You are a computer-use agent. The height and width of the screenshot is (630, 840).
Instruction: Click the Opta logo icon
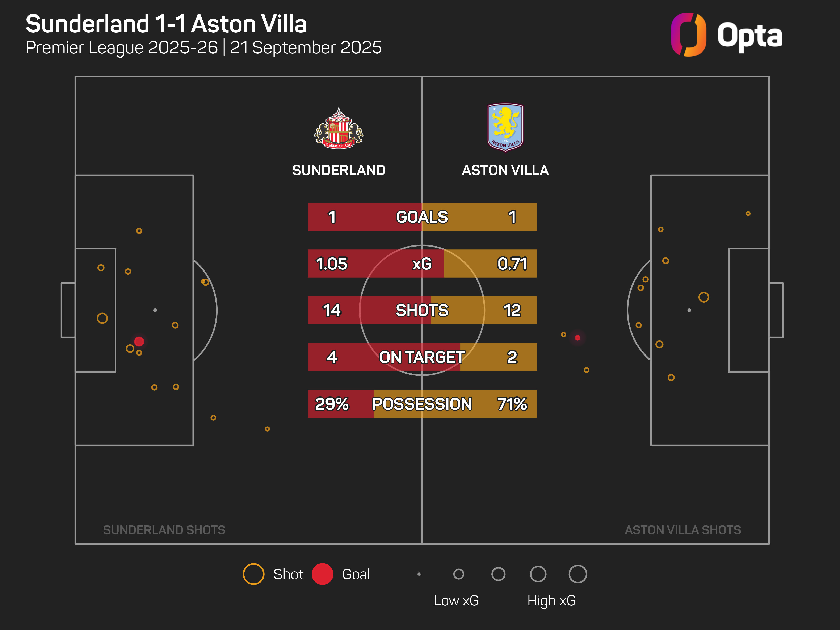[688, 35]
